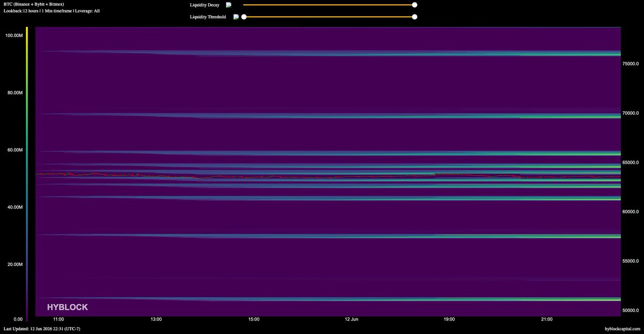Click the Liquidity Threshold label

[208, 17]
